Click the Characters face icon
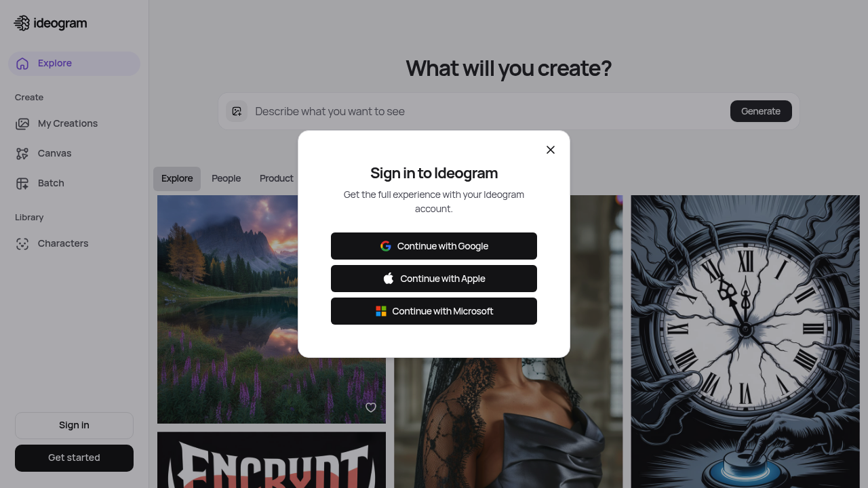The height and width of the screenshot is (488, 868). coord(22,243)
